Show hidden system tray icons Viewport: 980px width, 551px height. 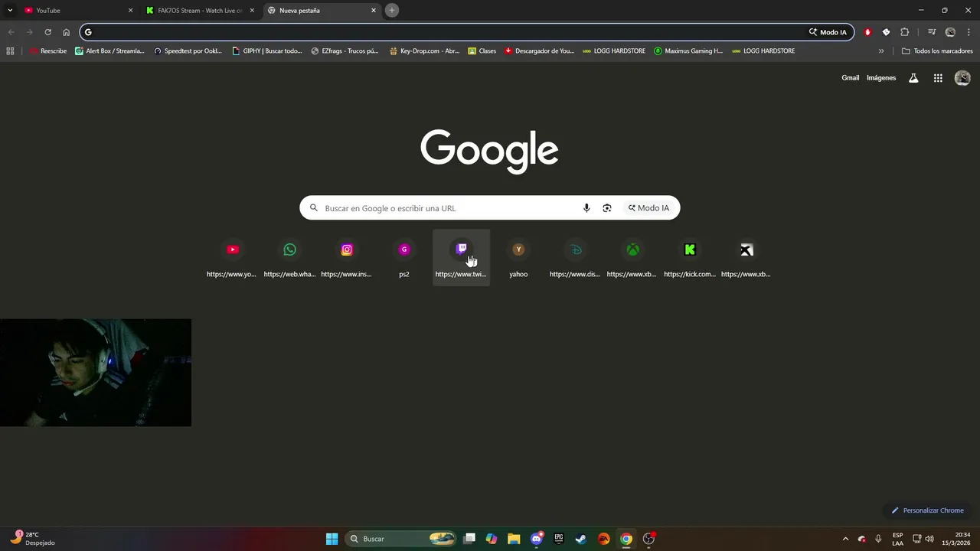[845, 539]
